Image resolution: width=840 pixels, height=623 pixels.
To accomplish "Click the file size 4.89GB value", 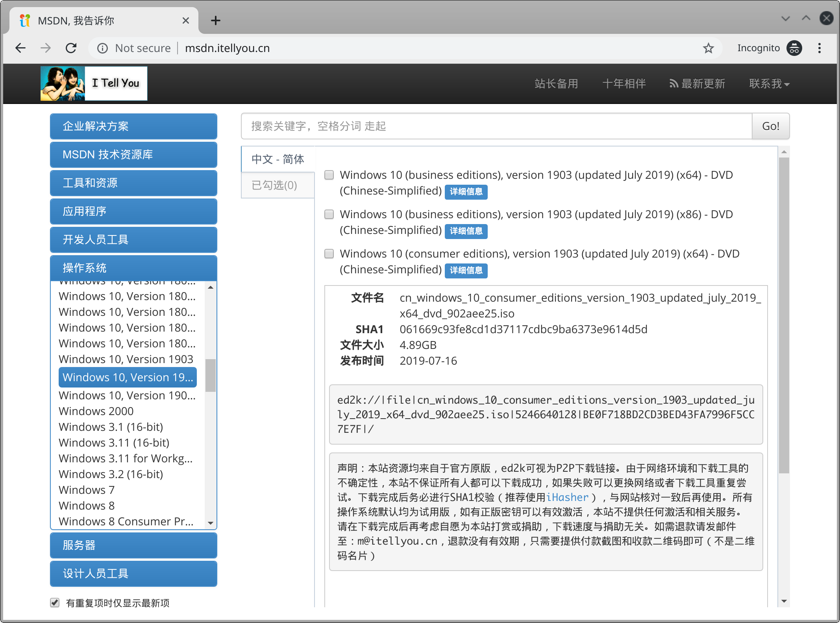I will (x=418, y=345).
